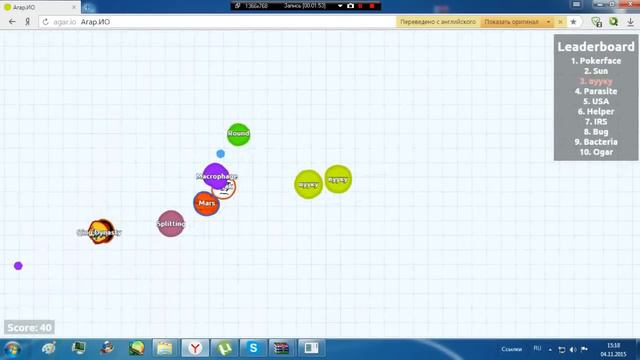Click the small purple cell near left edge
Viewport: 640px width, 360px height.
18,266
